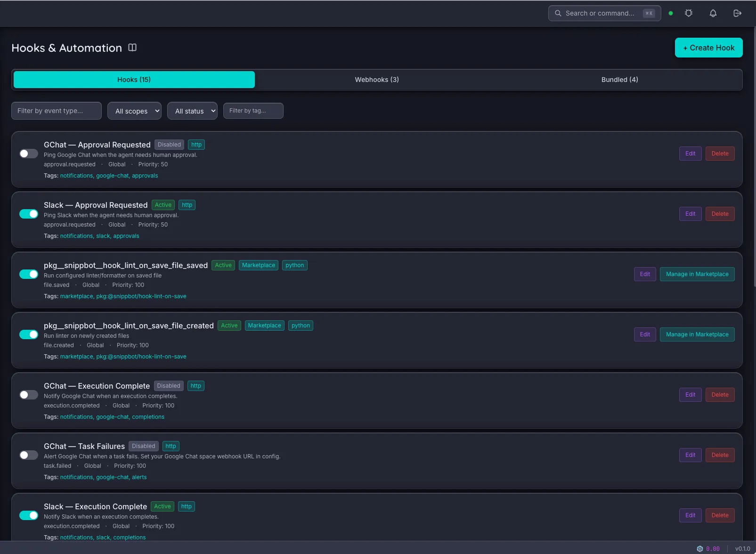Manage lint_on_save_file_saved hook in Marketplace
The width and height of the screenshot is (756, 554).
tap(697, 274)
